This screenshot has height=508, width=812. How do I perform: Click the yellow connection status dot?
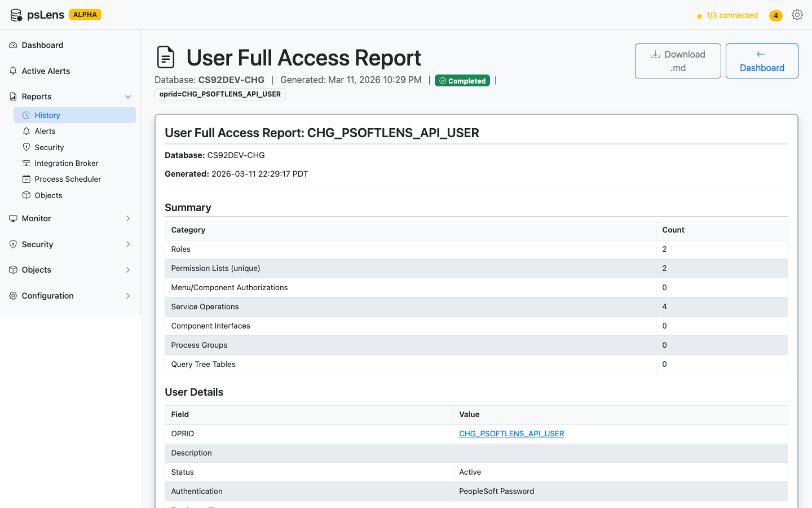700,16
